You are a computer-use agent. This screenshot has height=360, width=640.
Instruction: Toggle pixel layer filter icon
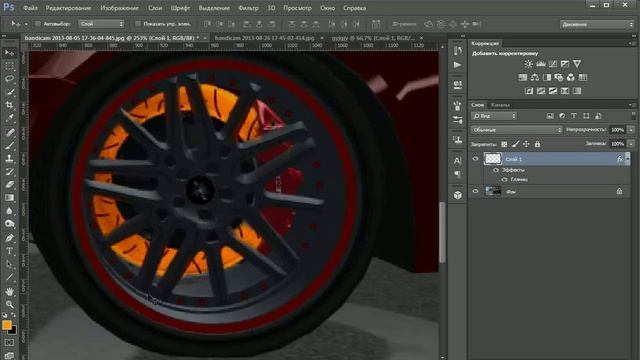550,116
